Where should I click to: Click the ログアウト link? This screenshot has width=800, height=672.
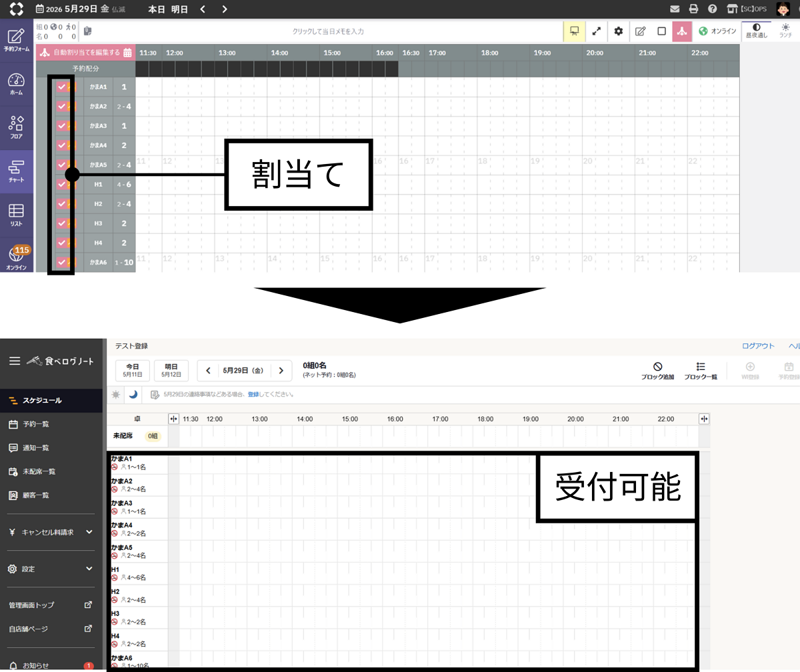[x=759, y=346]
